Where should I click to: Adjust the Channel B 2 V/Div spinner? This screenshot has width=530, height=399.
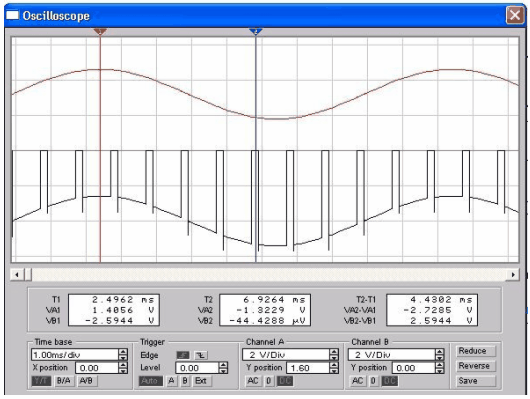pyautogui.click(x=439, y=355)
